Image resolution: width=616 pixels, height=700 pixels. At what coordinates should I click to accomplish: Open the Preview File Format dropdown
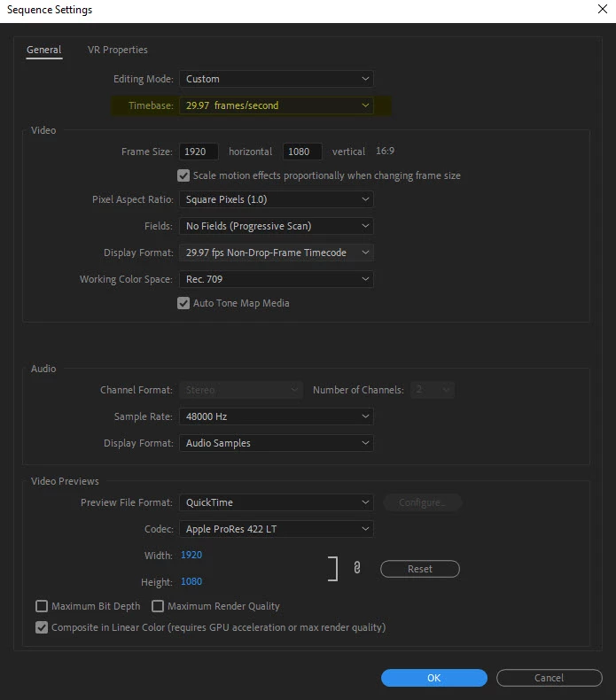click(277, 502)
